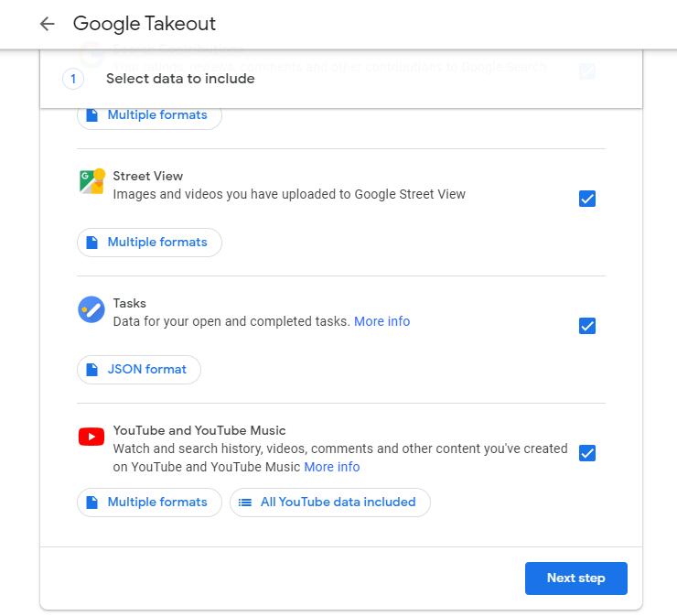
Task: Click the step 1 circle icon
Action: [73, 79]
